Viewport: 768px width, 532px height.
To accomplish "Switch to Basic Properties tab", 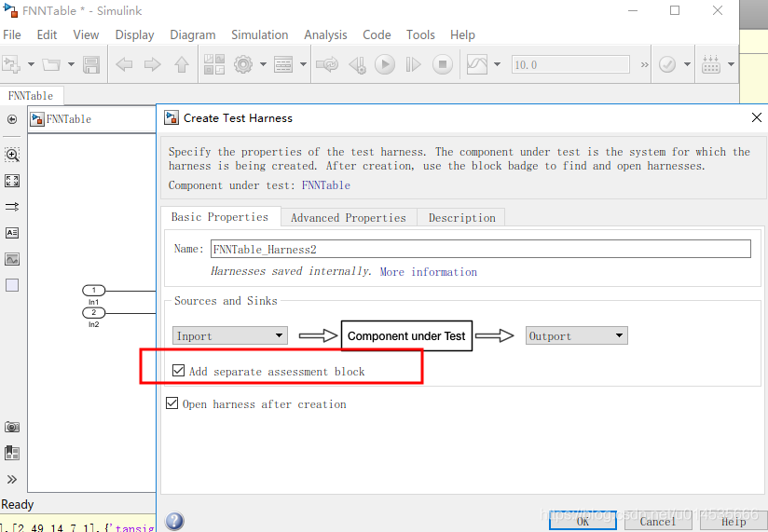I will [220, 217].
